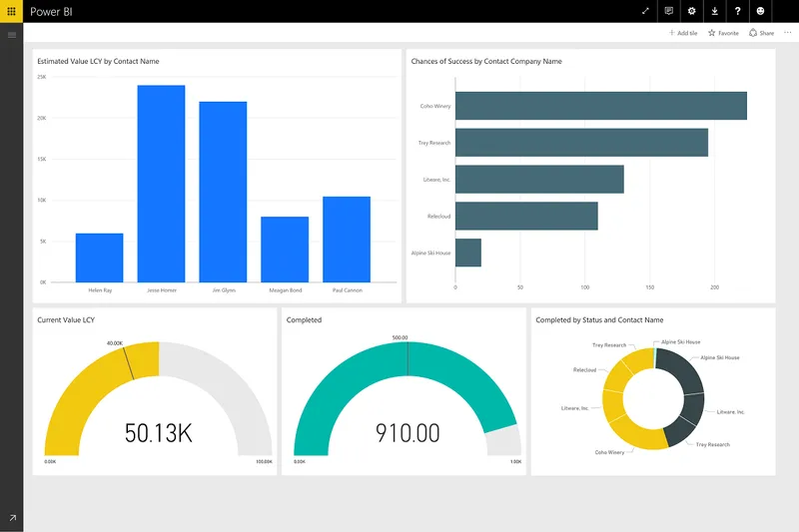Select the Relecloud horizontal bar
The height and width of the screenshot is (532, 799).
pyautogui.click(x=527, y=216)
